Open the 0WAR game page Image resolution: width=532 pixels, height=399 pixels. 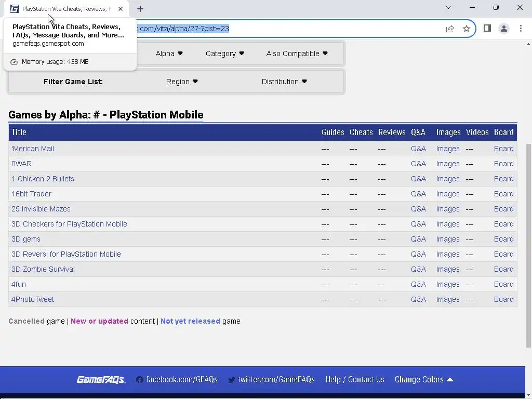click(x=21, y=164)
